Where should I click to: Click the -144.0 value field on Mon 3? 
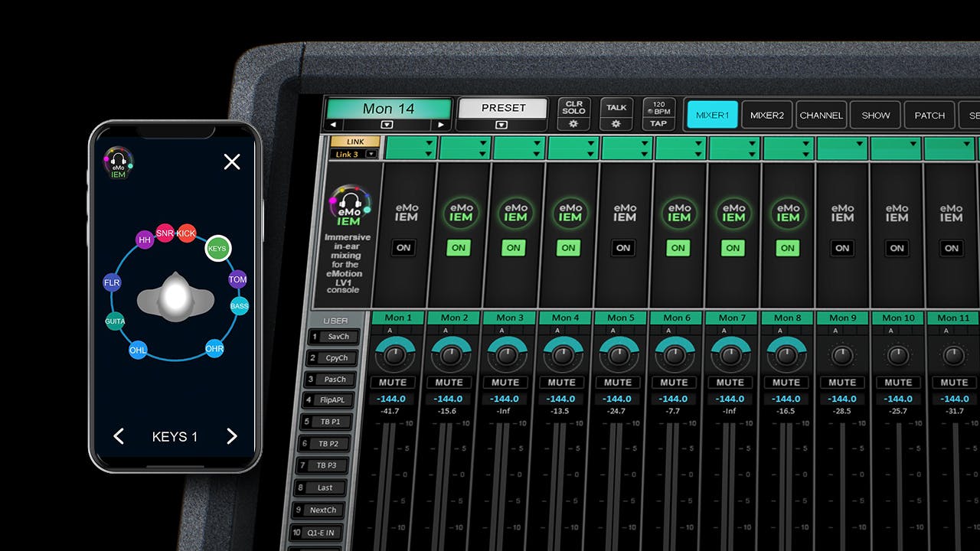[505, 399]
